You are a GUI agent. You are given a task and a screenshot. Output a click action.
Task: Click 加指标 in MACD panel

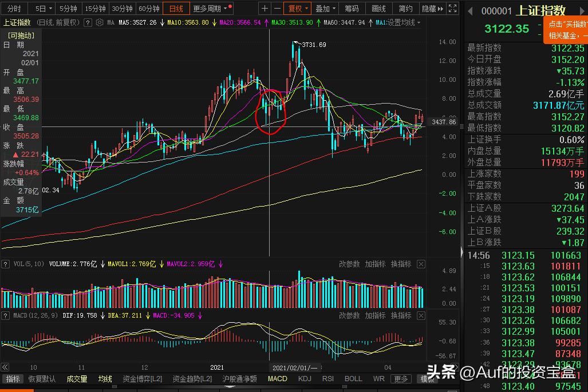tap(375, 315)
